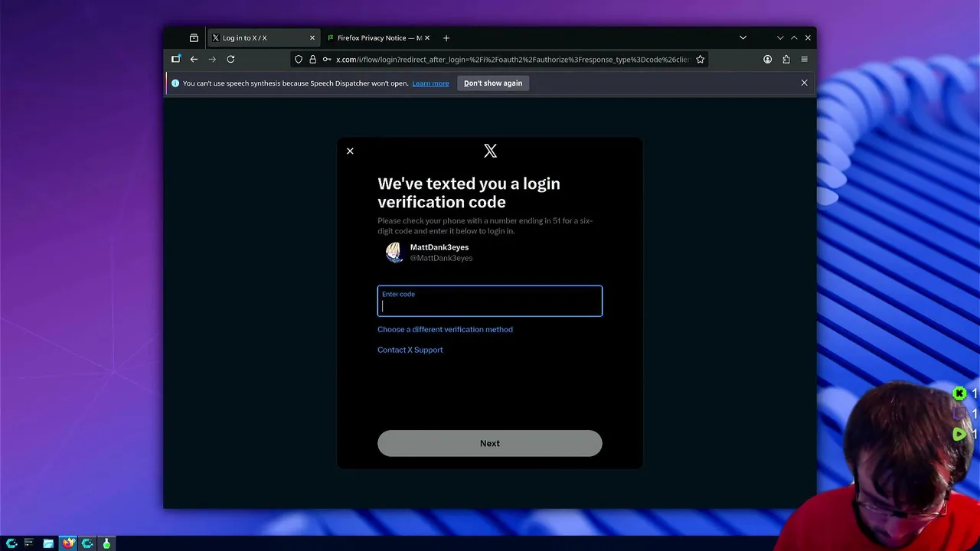Choose a different verification method link
Image resolution: width=980 pixels, height=551 pixels.
tap(445, 329)
